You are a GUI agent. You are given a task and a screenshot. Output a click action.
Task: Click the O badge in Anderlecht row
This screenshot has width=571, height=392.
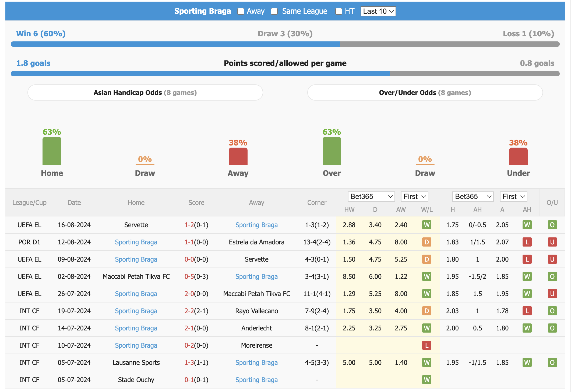click(x=552, y=328)
